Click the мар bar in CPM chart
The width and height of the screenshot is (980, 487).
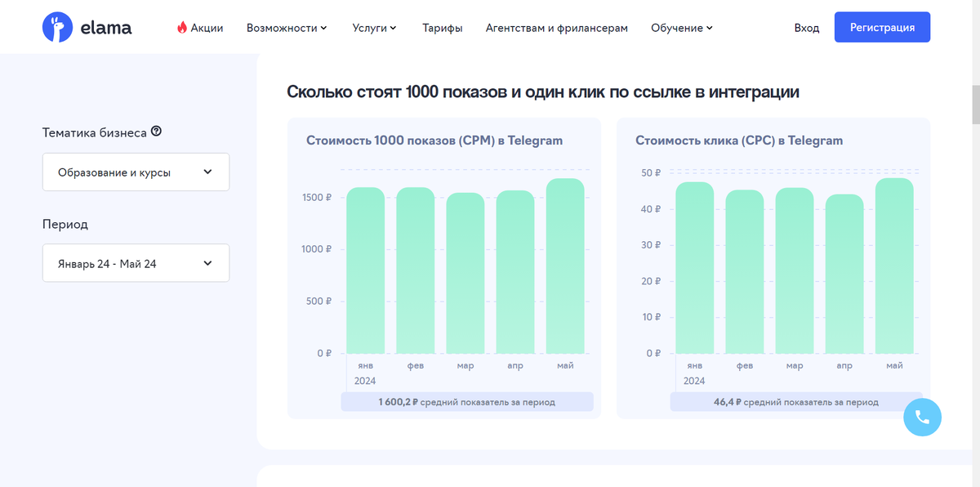(465, 273)
